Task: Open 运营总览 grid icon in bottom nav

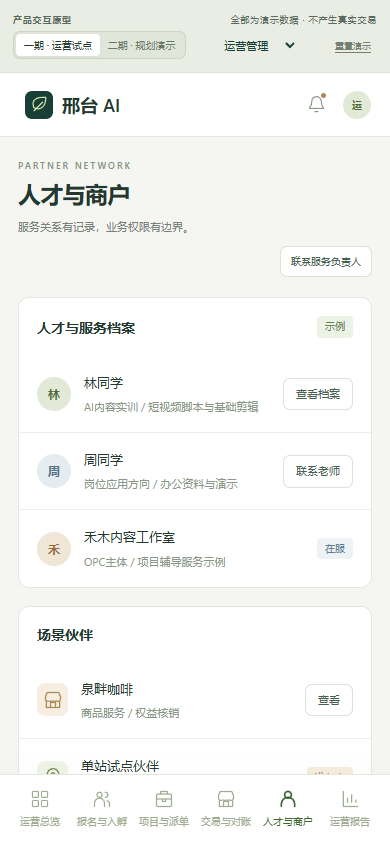Action: pos(40,799)
